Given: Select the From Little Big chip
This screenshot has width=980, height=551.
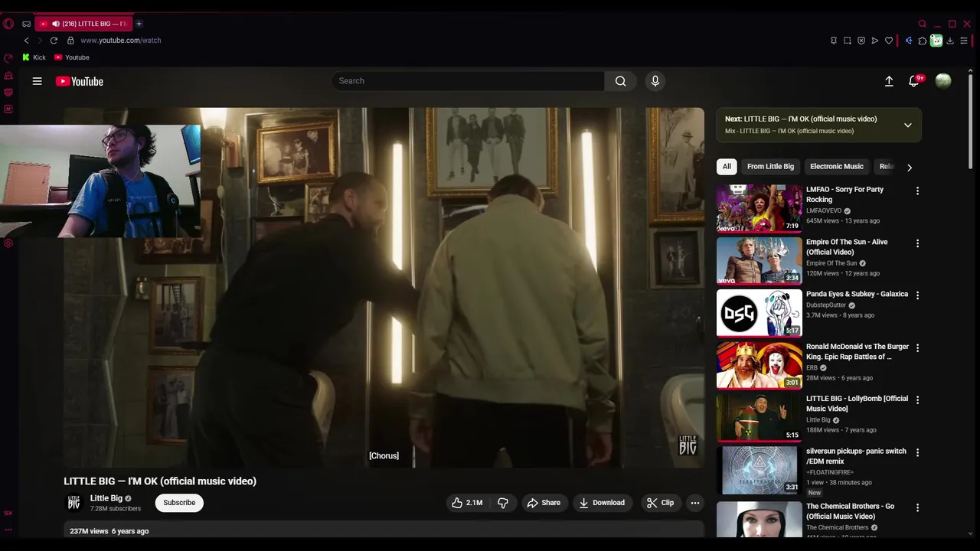Looking at the screenshot, I should pos(770,167).
